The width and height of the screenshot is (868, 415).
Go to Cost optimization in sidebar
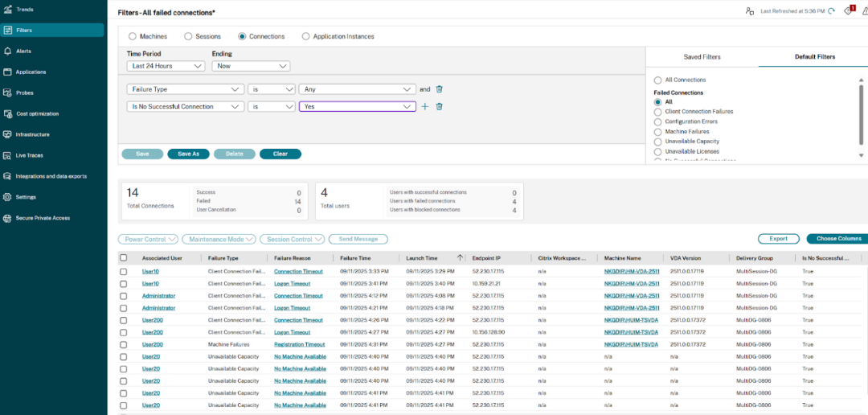[x=37, y=113]
